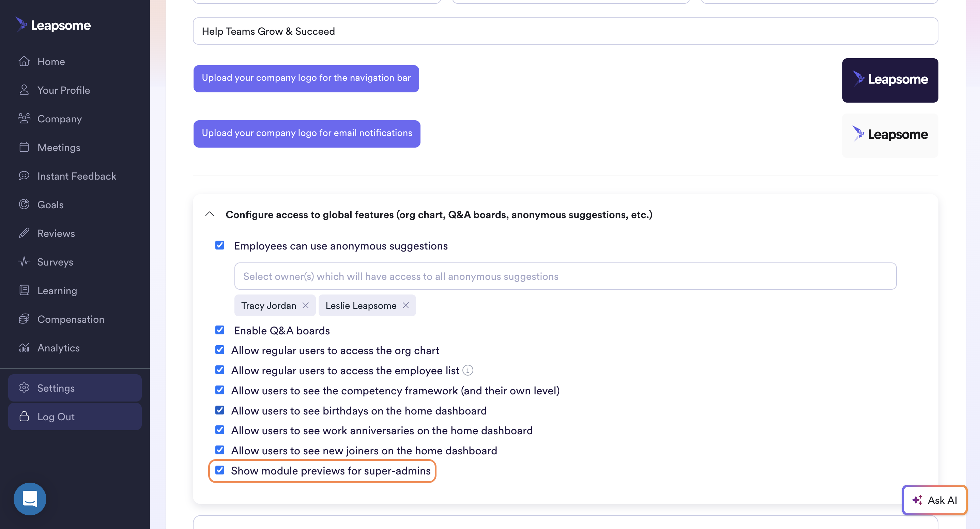980x529 pixels.
Task: Click the Learning book icon
Action: tap(24, 290)
